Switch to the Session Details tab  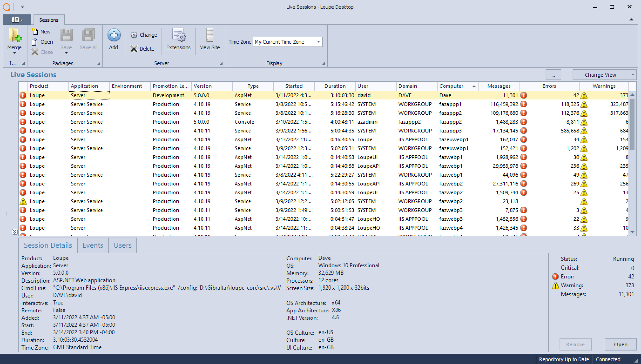(x=48, y=245)
